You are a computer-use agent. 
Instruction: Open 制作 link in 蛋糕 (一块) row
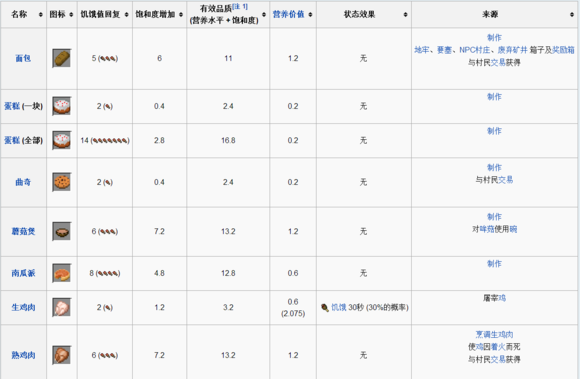(494, 97)
